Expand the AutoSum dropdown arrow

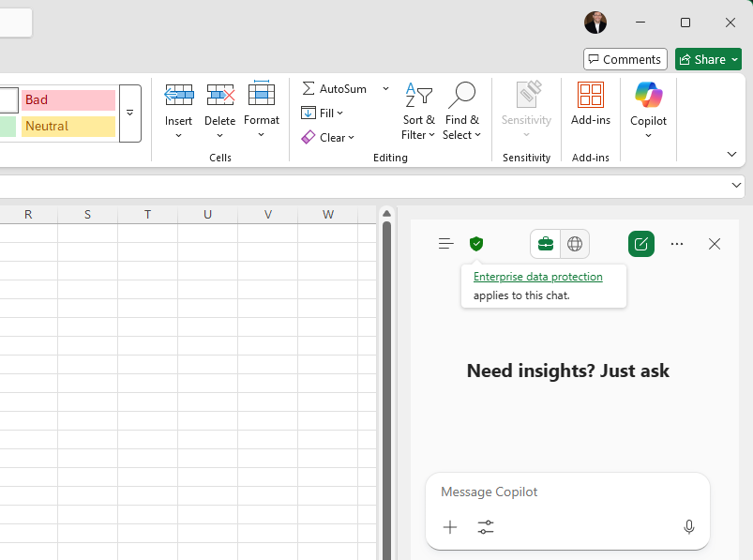(x=385, y=88)
